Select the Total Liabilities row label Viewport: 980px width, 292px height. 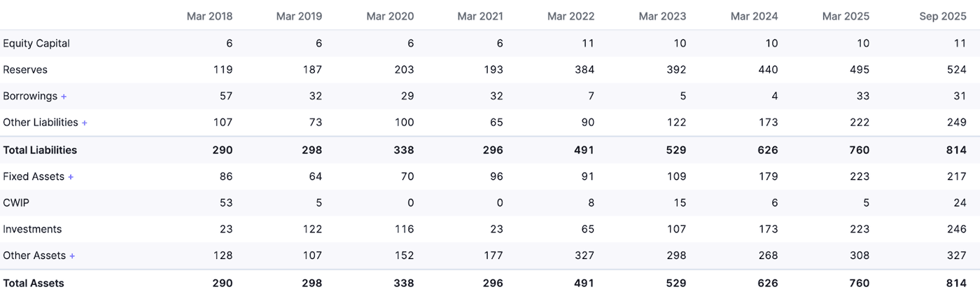point(40,150)
